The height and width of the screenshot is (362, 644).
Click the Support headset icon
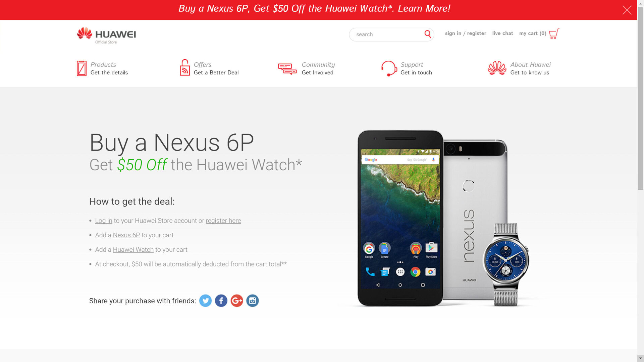point(389,68)
